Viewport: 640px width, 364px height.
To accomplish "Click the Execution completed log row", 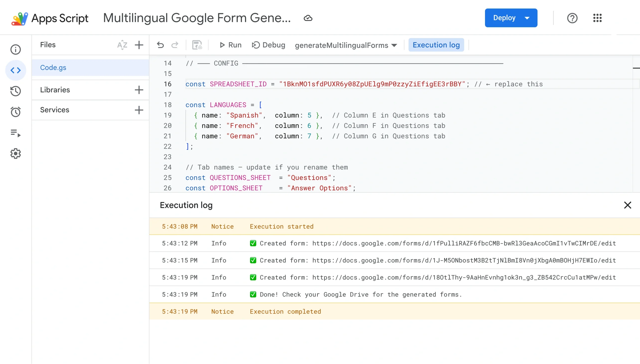I will [394, 311].
